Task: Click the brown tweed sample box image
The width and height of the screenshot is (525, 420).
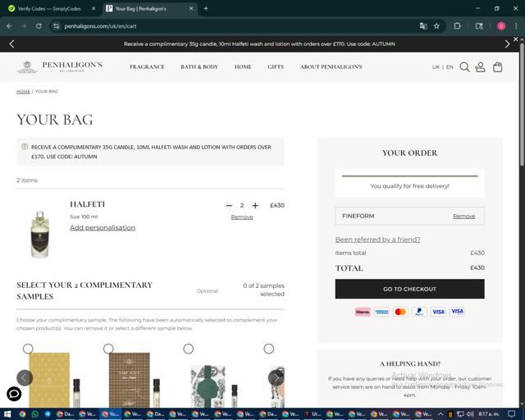Action: (x=130, y=380)
